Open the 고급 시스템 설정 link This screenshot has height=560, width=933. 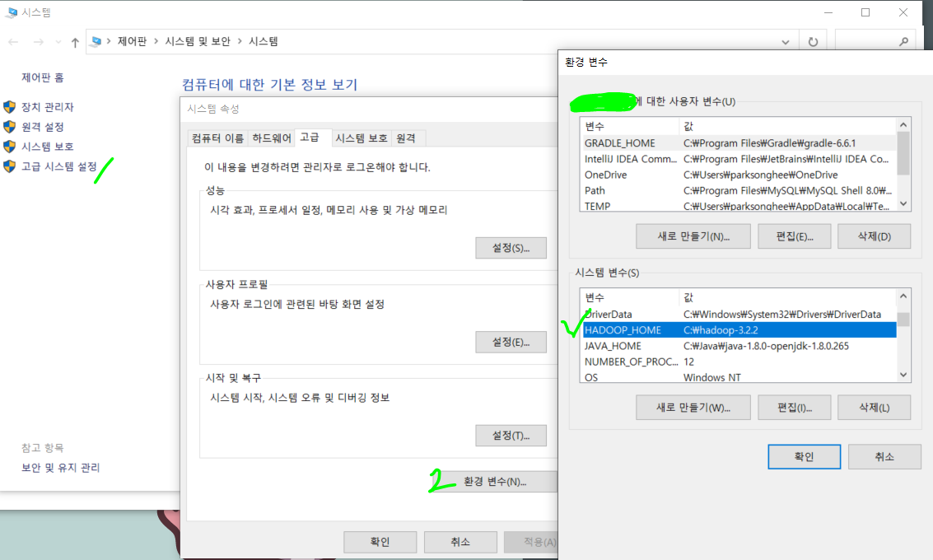coord(59,166)
